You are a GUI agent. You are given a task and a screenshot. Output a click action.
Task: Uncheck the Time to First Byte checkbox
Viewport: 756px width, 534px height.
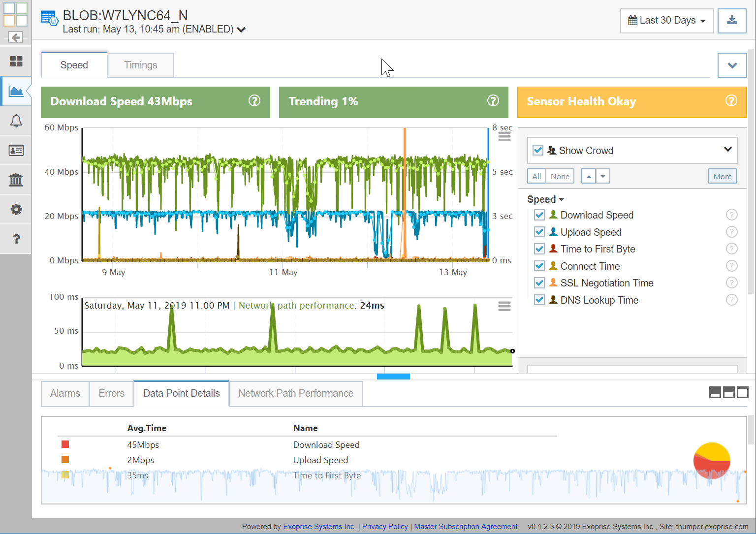point(539,249)
